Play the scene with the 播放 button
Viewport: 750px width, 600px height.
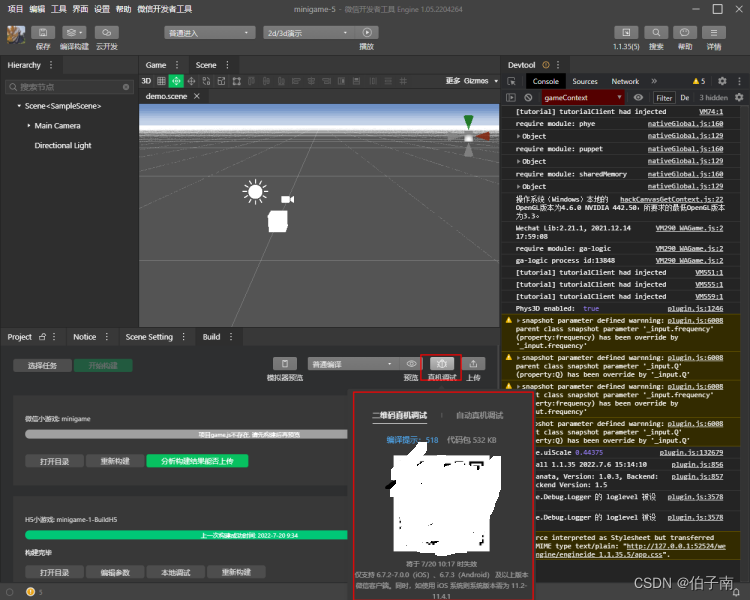pyautogui.click(x=367, y=33)
